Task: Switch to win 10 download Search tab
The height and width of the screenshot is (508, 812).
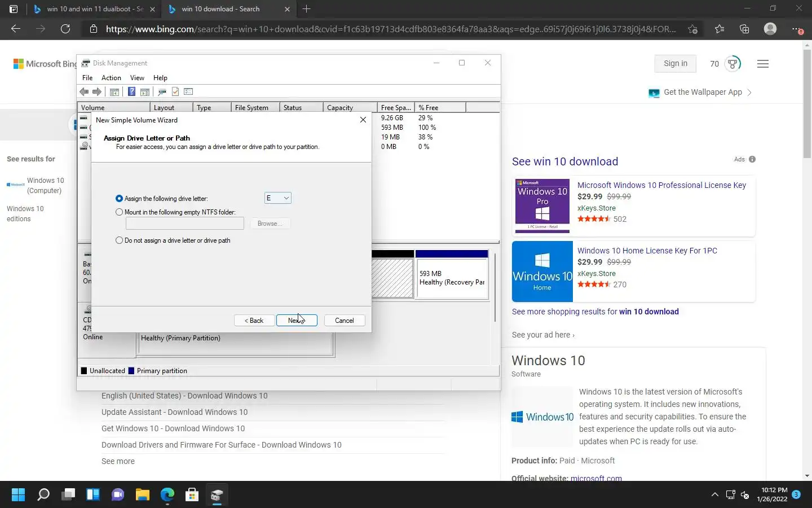Action: point(228,9)
